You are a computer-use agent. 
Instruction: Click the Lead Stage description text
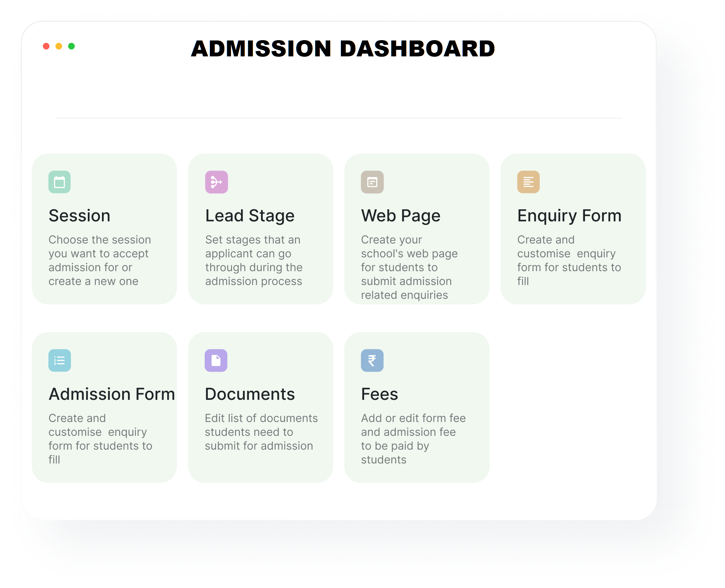[x=253, y=260]
